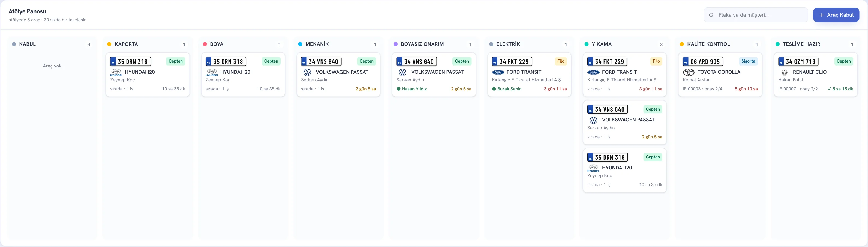This screenshot has height=247, width=868.
Task: Click Hyundai logo in the Boya card
Action: pyautogui.click(x=212, y=72)
